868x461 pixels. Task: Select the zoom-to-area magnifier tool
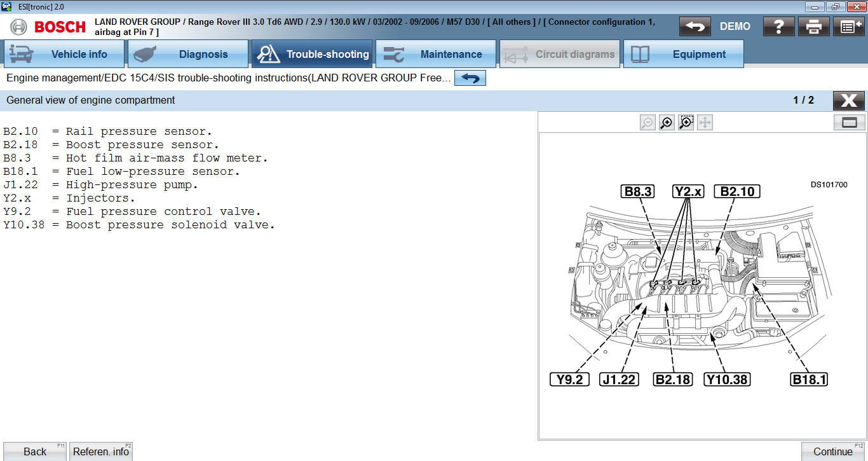(x=686, y=123)
